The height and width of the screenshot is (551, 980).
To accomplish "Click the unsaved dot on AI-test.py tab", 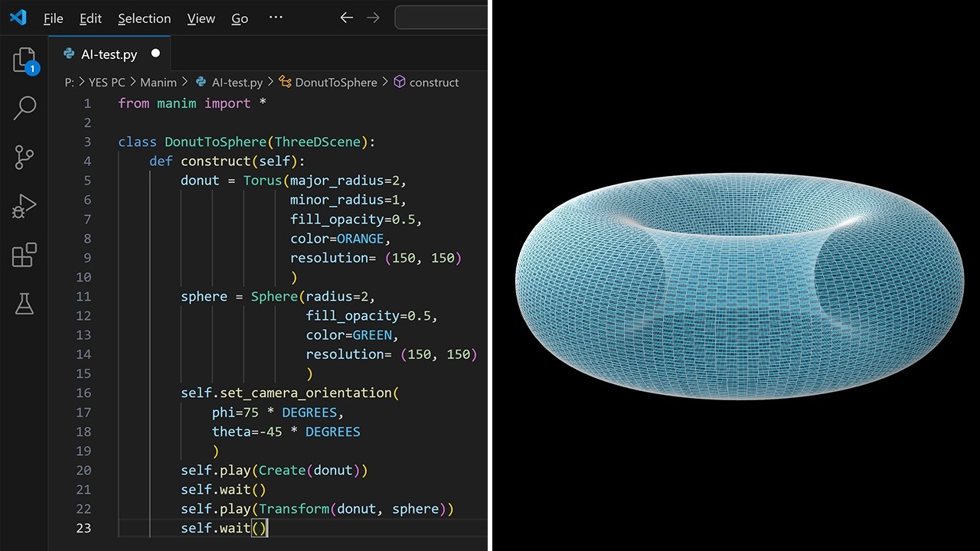I will (155, 54).
